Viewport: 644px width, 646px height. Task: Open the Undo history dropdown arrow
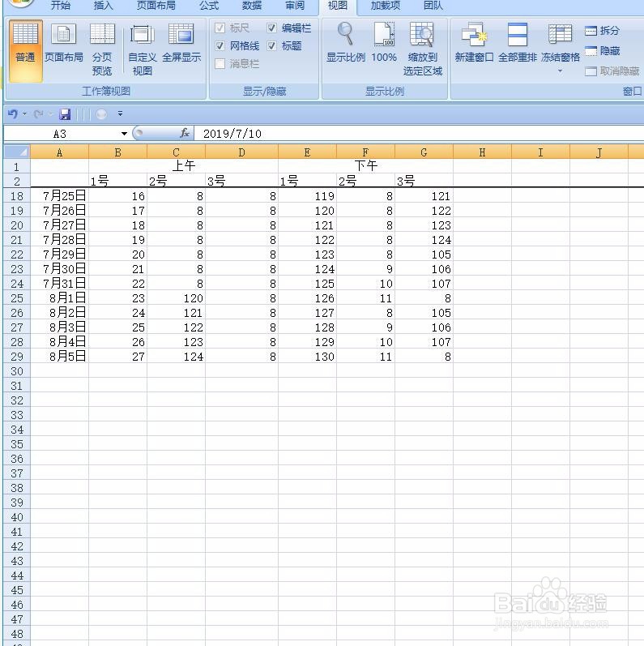tap(24, 114)
